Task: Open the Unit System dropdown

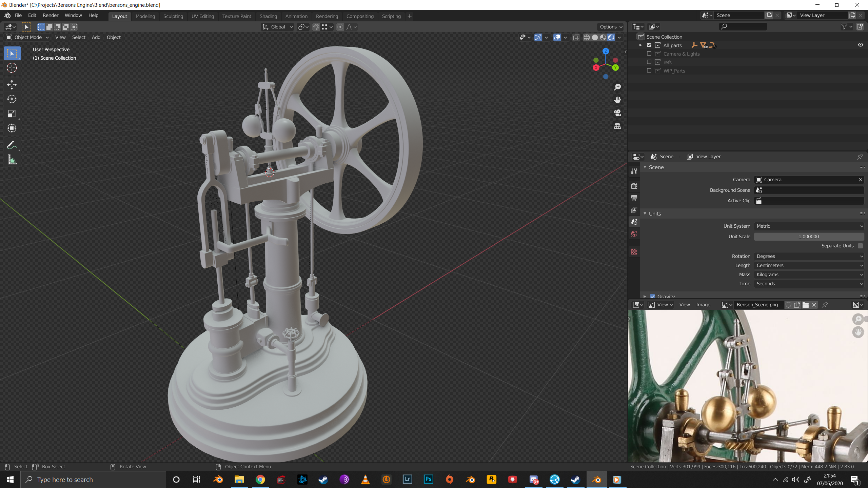Action: pyautogui.click(x=809, y=226)
